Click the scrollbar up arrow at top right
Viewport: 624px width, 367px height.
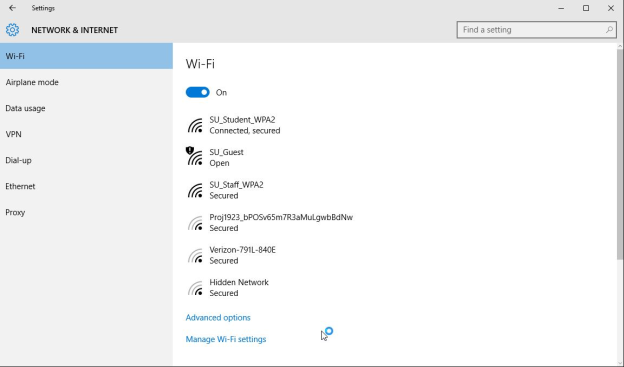620,46
